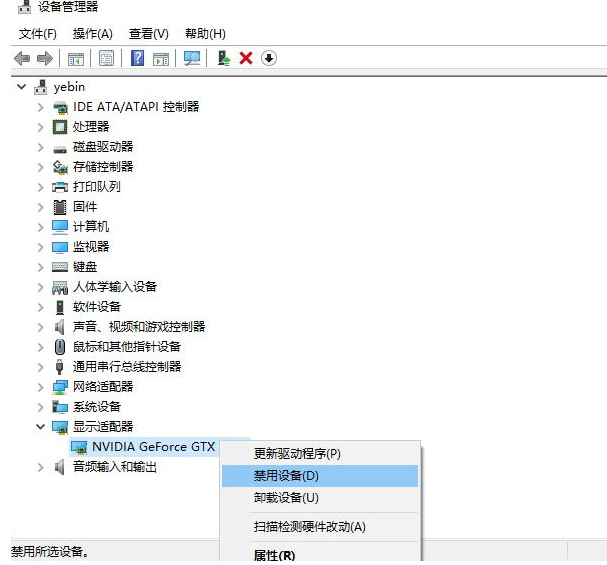Open the 帮助(H) menu

tap(205, 34)
